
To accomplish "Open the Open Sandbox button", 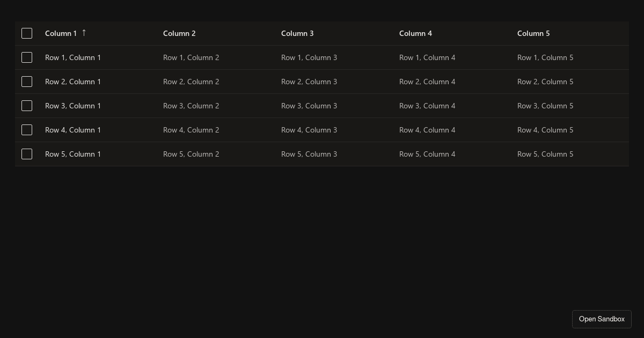I will tap(602, 319).
